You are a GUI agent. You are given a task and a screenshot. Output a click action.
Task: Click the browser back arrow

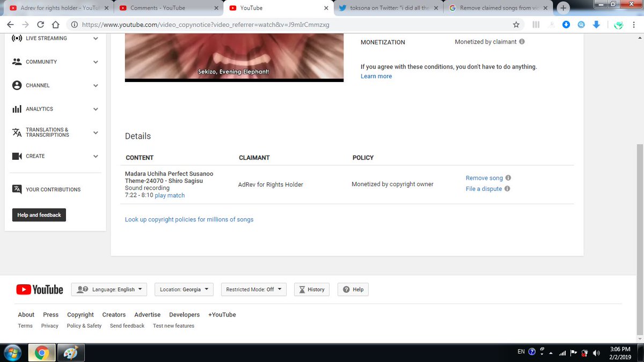point(10,25)
